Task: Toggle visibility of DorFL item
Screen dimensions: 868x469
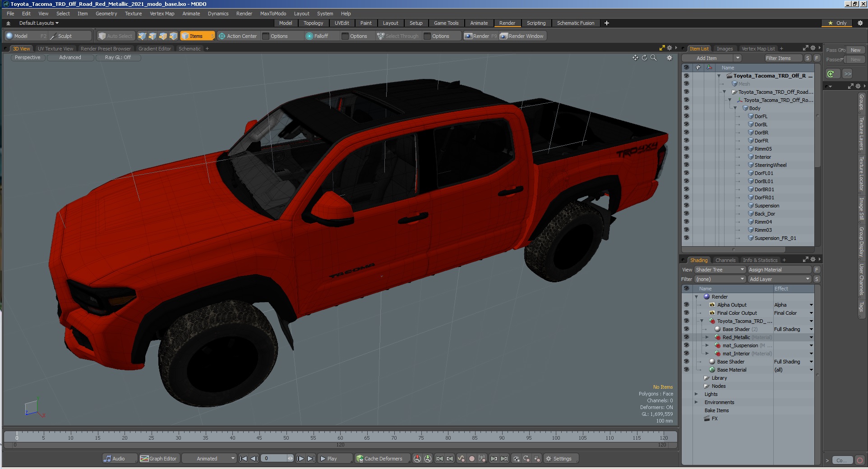Action: pos(686,116)
